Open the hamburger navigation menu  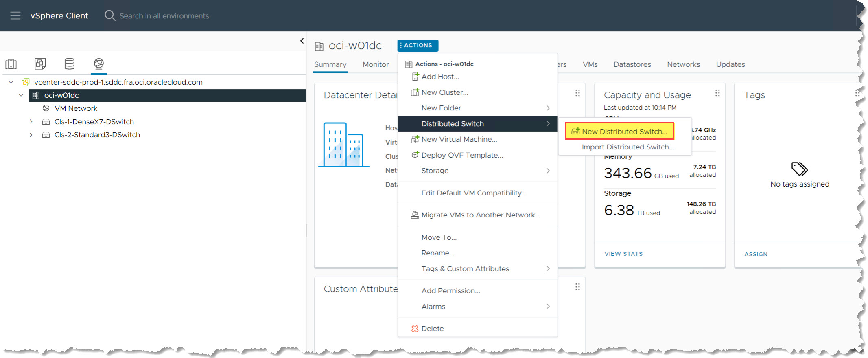(x=15, y=15)
